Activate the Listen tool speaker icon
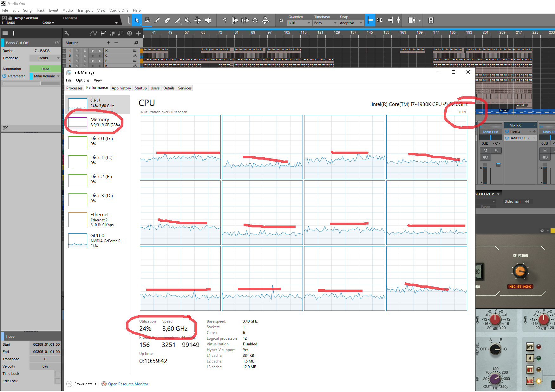 tap(208, 20)
